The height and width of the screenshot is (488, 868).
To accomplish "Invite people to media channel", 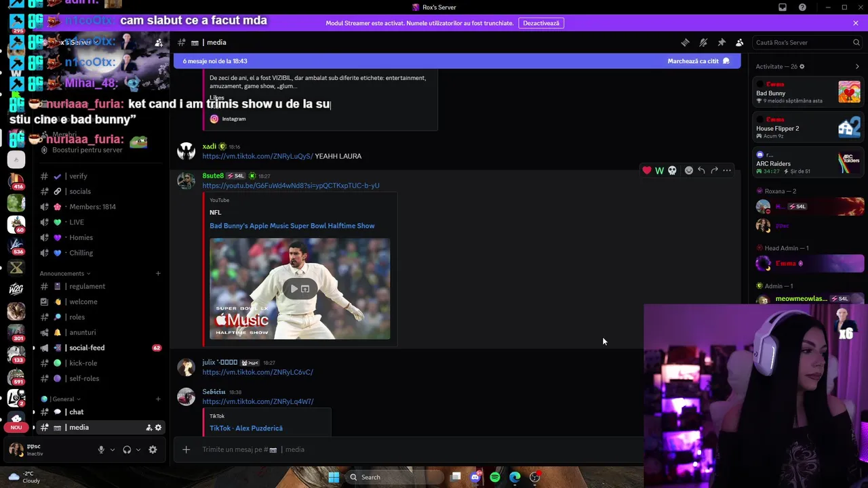I will point(149,428).
